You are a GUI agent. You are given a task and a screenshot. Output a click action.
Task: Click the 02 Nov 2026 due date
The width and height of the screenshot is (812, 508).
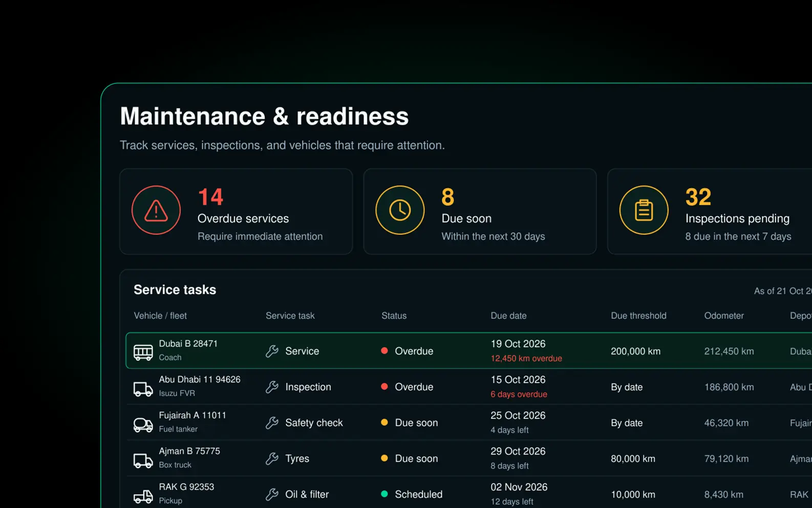pos(519,487)
